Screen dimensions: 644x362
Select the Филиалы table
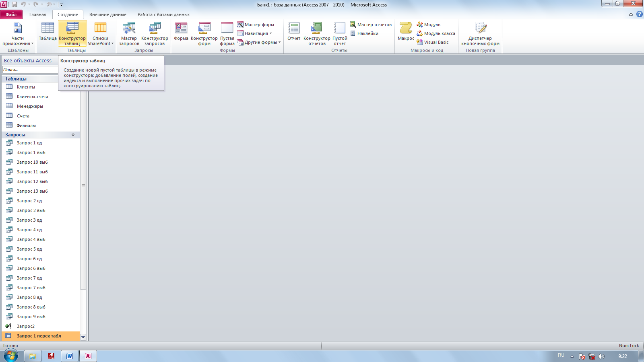[x=41, y=125]
